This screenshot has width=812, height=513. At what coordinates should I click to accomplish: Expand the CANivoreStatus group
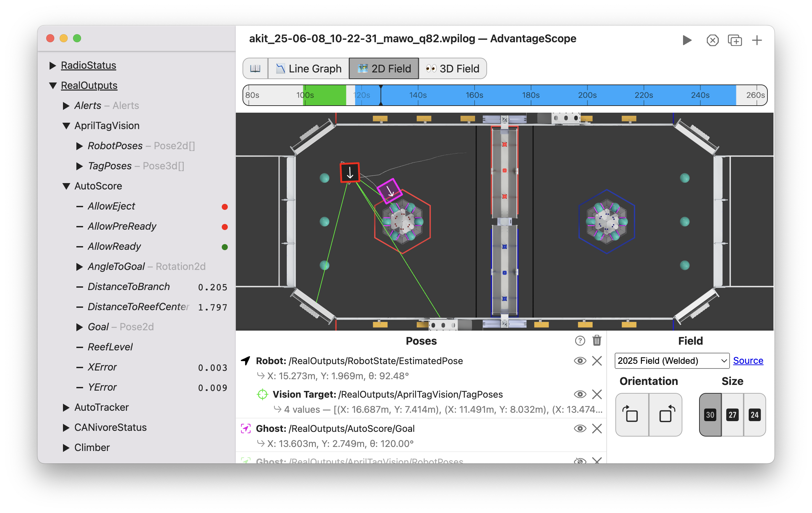tap(66, 428)
